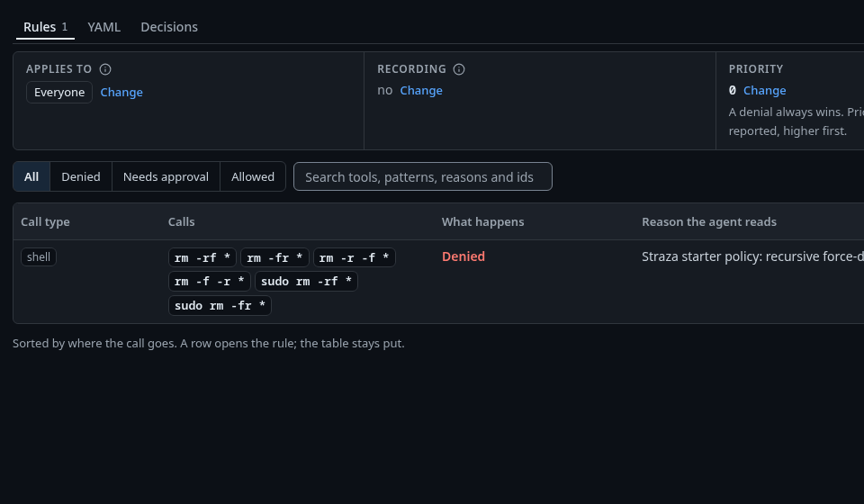Open the YAML tab
The width and height of the screenshot is (864, 504).
tap(104, 27)
